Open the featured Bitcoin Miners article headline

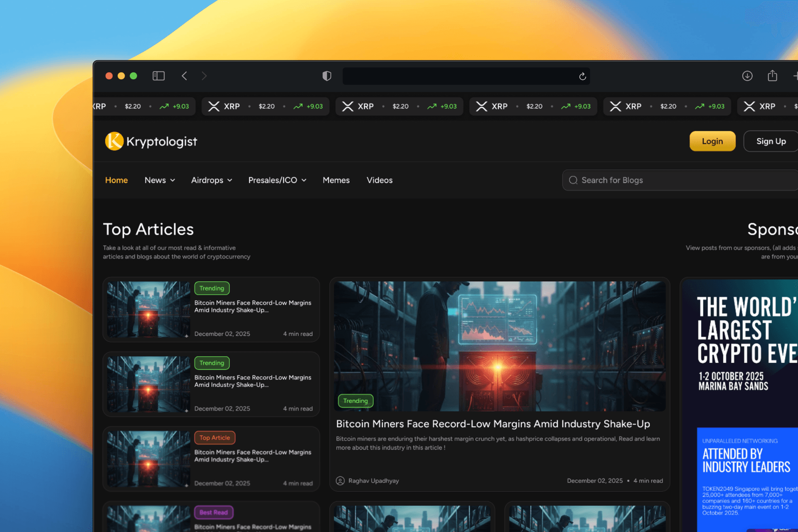pos(493,424)
